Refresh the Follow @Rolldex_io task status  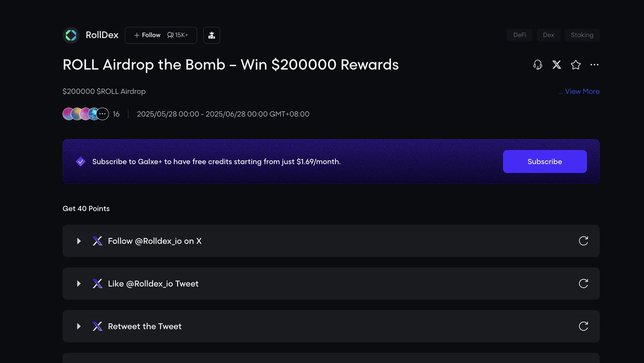(583, 241)
